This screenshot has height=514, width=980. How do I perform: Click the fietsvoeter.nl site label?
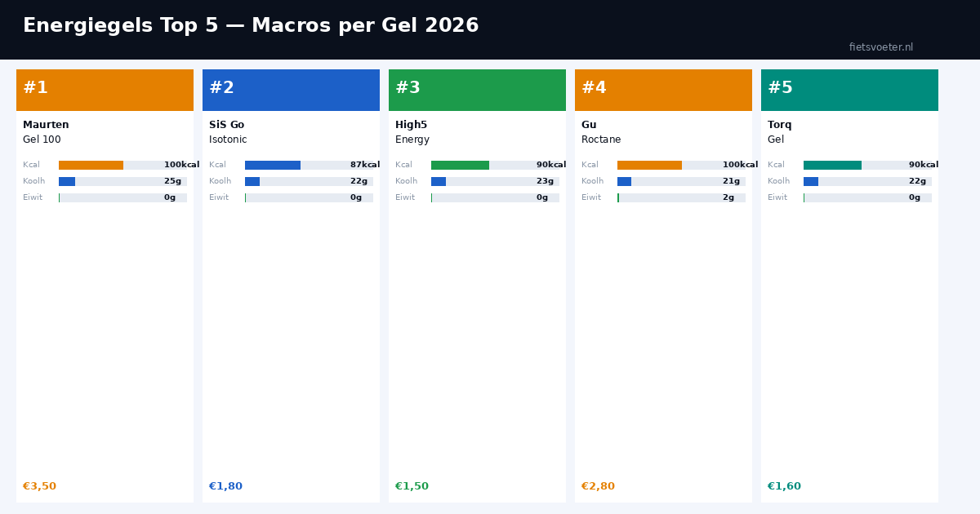click(881, 47)
